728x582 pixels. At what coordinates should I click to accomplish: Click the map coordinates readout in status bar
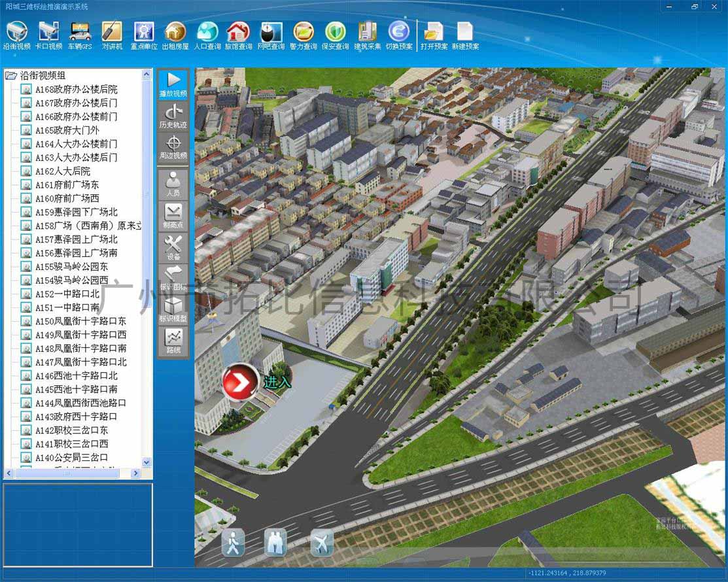point(567,573)
